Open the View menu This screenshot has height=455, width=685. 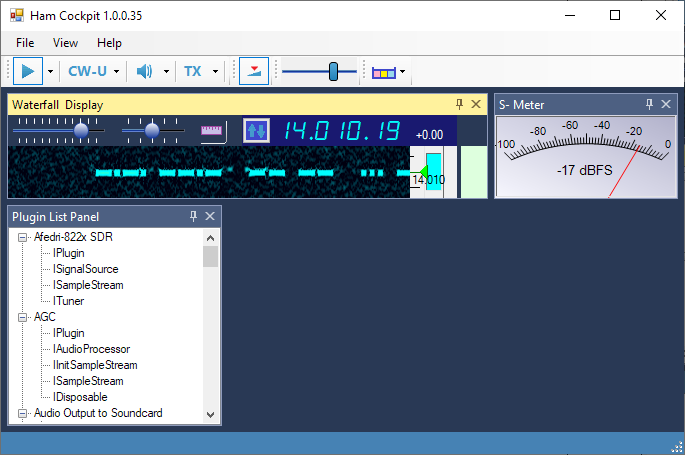tap(65, 43)
